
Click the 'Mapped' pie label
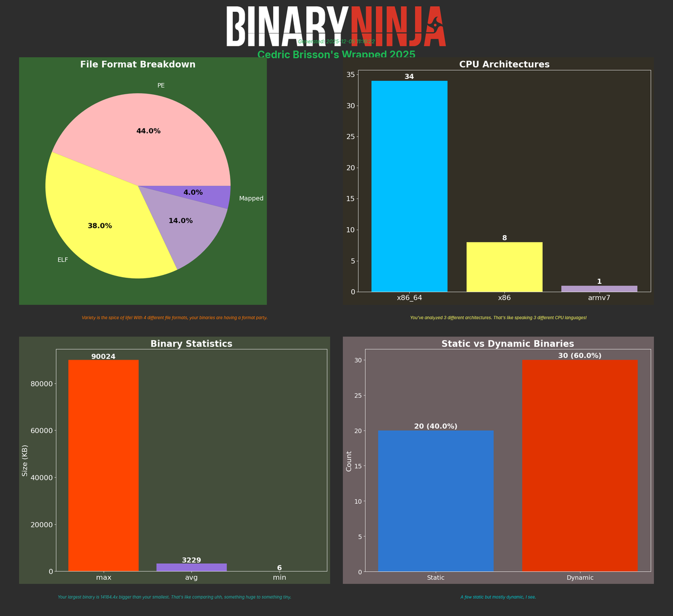[251, 199]
